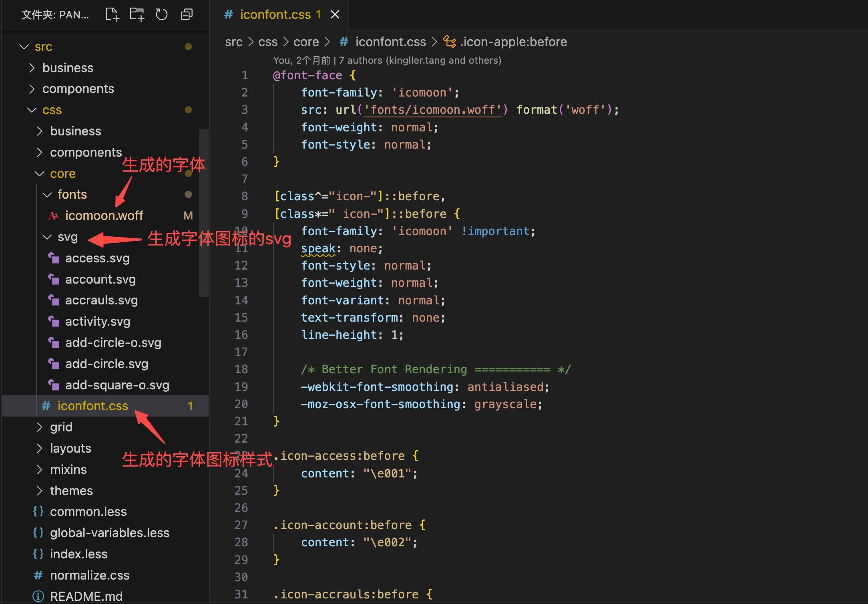Image resolution: width=868 pixels, height=604 pixels.
Task: Click line number 8 in the gutter
Action: 244,196
